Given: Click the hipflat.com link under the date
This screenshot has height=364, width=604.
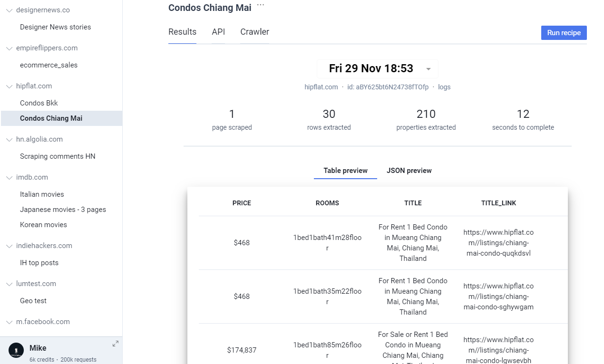Looking at the screenshot, I should 321,87.
